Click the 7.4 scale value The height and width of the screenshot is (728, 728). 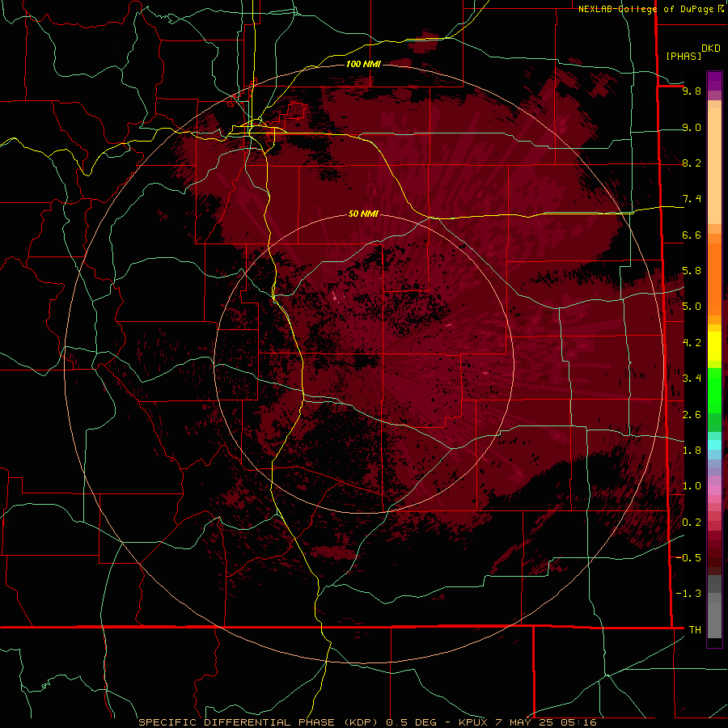click(x=692, y=199)
